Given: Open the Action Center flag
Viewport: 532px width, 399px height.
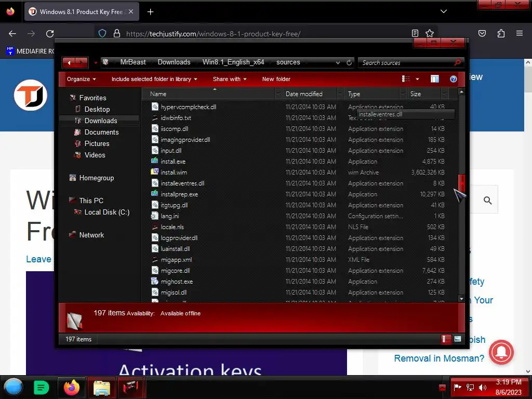Looking at the screenshot, I should coord(458,388).
